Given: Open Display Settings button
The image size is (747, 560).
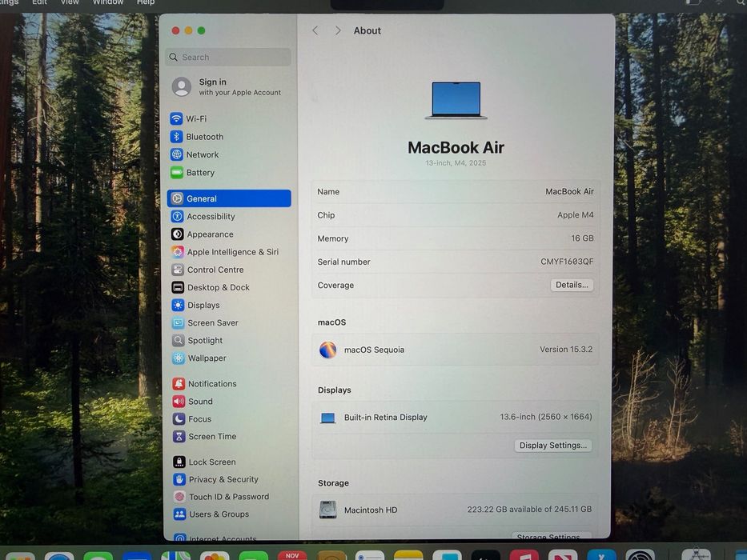Looking at the screenshot, I should pyautogui.click(x=553, y=446).
